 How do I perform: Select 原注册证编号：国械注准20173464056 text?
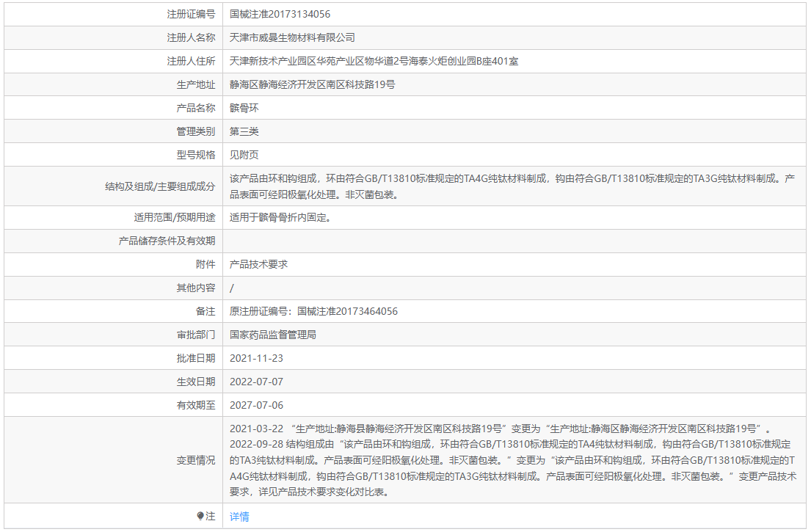tap(313, 311)
